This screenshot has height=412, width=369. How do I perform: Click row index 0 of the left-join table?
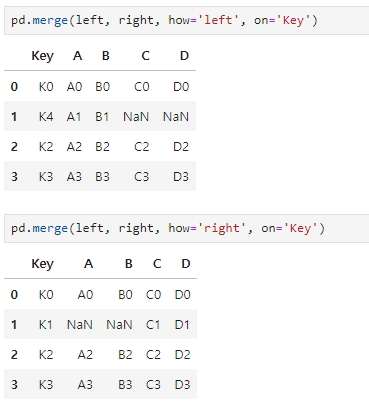[14, 87]
